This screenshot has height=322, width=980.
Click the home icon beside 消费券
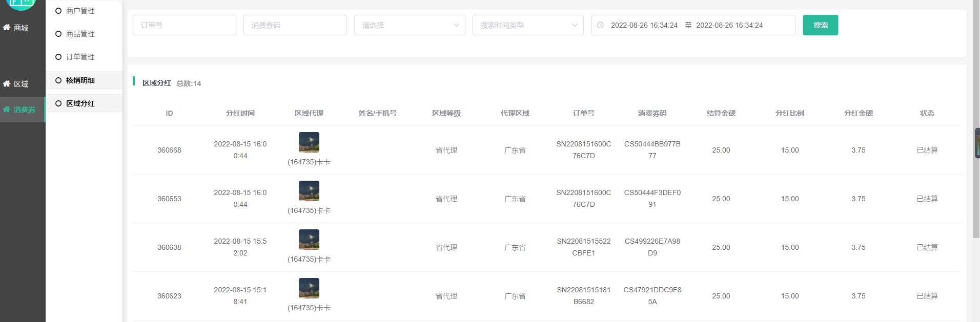(7, 110)
